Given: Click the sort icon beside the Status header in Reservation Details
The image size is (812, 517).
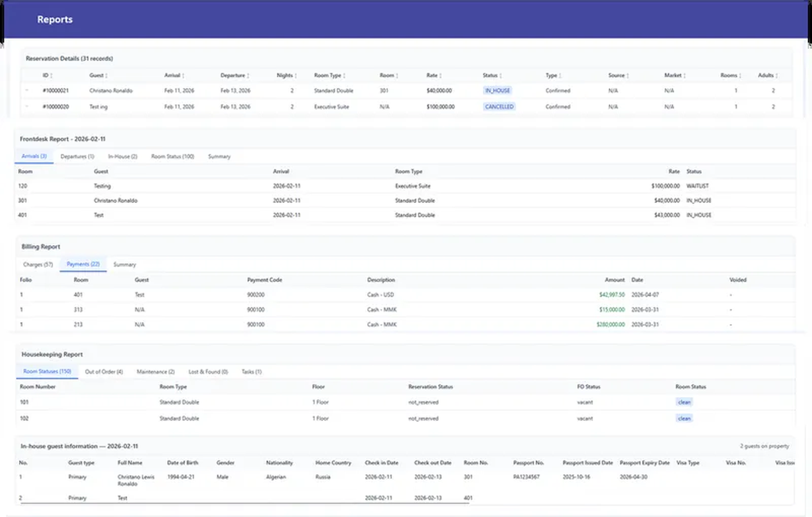Looking at the screenshot, I should tap(501, 76).
